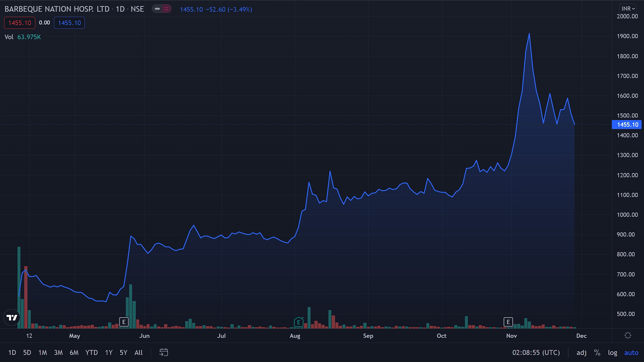This screenshot has width=644, height=362.
Task: Toggle percent scale mode
Action: click(x=597, y=352)
